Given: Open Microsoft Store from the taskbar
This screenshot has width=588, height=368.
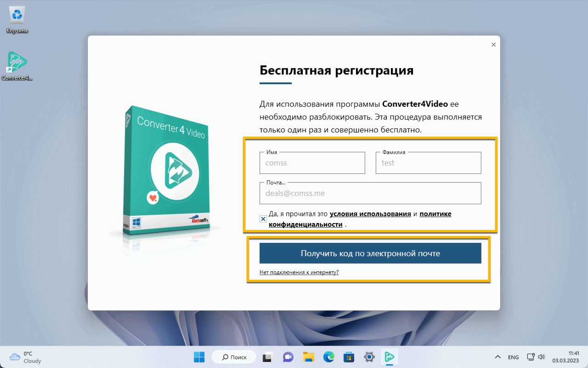Looking at the screenshot, I should (x=349, y=356).
